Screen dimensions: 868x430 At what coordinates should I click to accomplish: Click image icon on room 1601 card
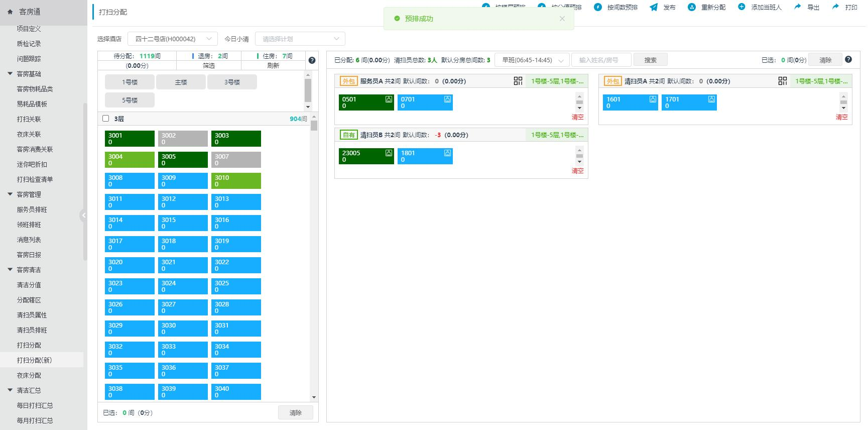pyautogui.click(x=653, y=99)
